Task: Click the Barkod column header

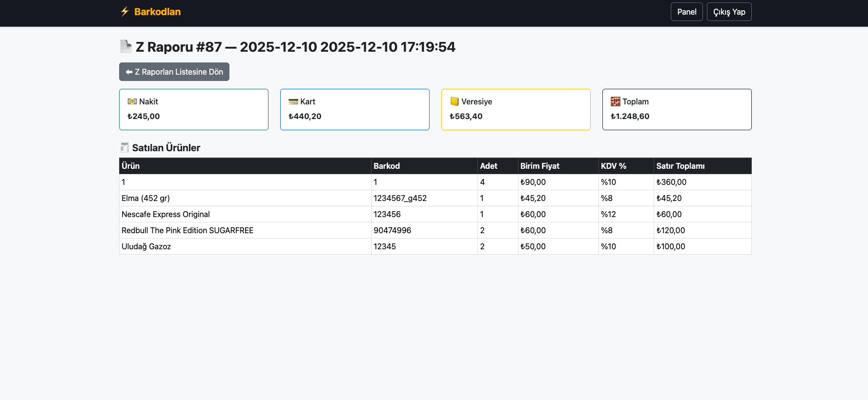Action: point(387,166)
